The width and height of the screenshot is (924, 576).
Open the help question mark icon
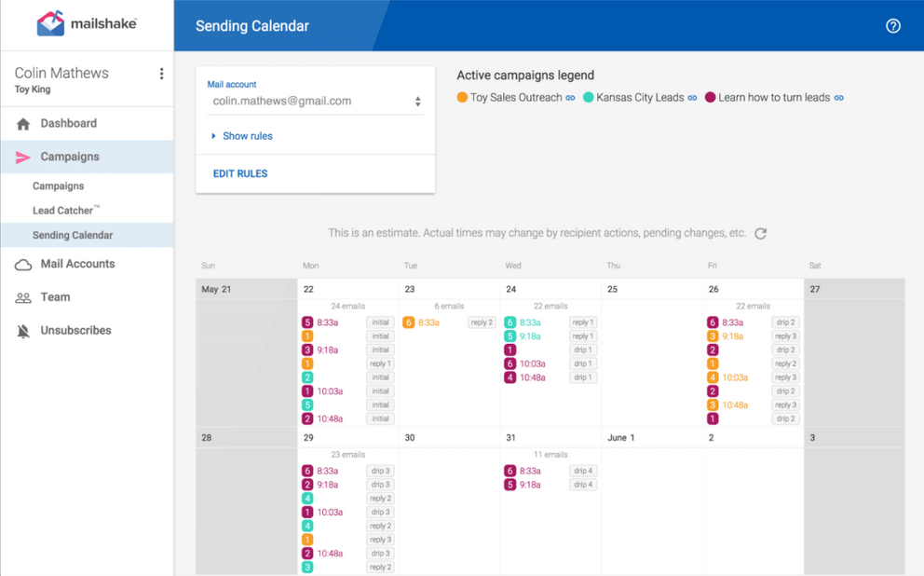892,26
